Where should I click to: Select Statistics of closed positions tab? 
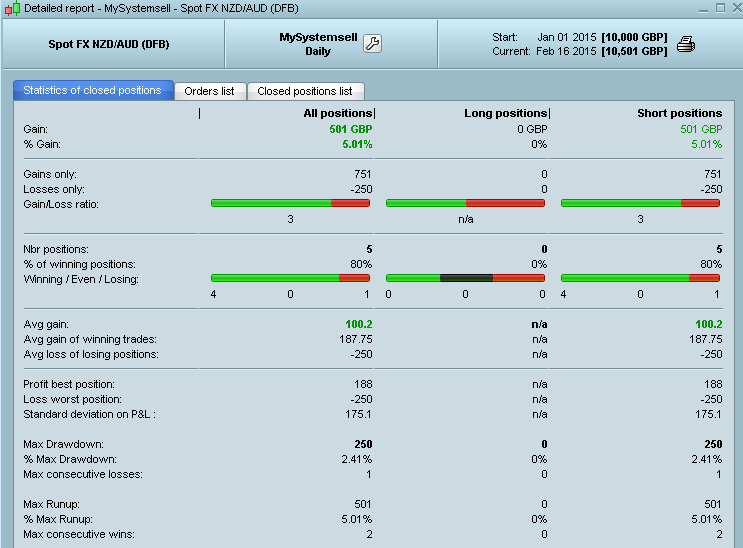coord(93,90)
